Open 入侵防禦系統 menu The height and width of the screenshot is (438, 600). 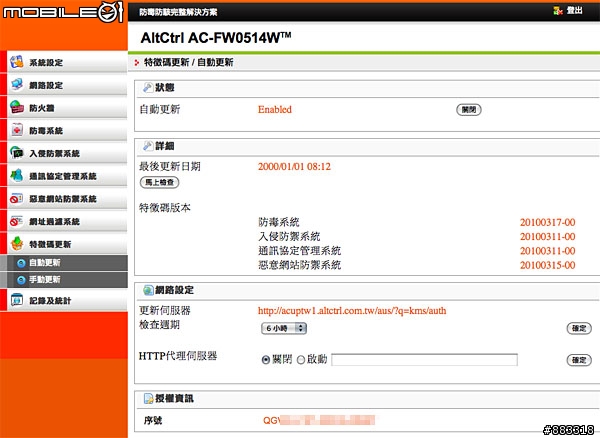click(x=67, y=153)
